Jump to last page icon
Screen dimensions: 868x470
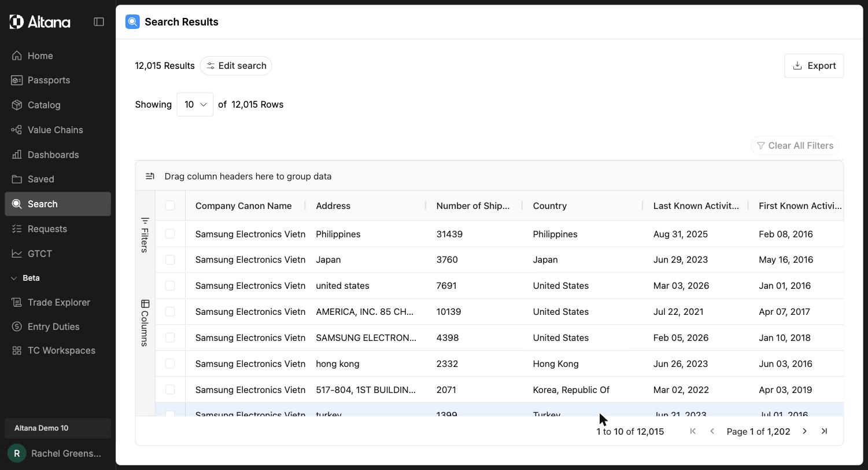click(824, 431)
